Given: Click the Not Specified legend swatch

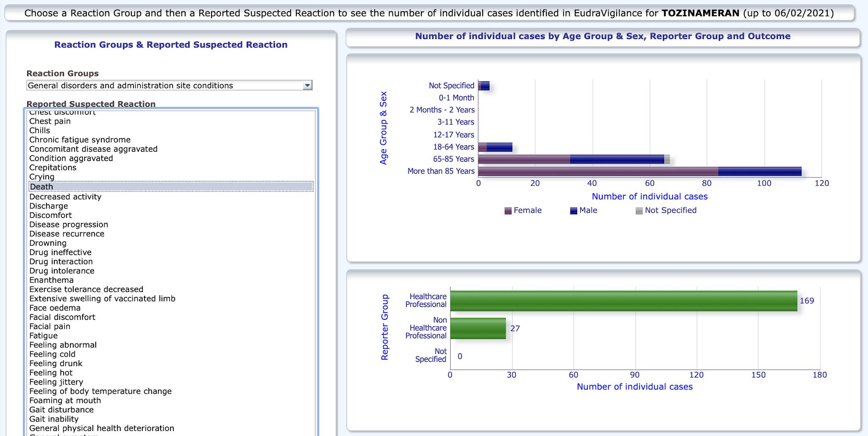Looking at the screenshot, I should [639, 211].
